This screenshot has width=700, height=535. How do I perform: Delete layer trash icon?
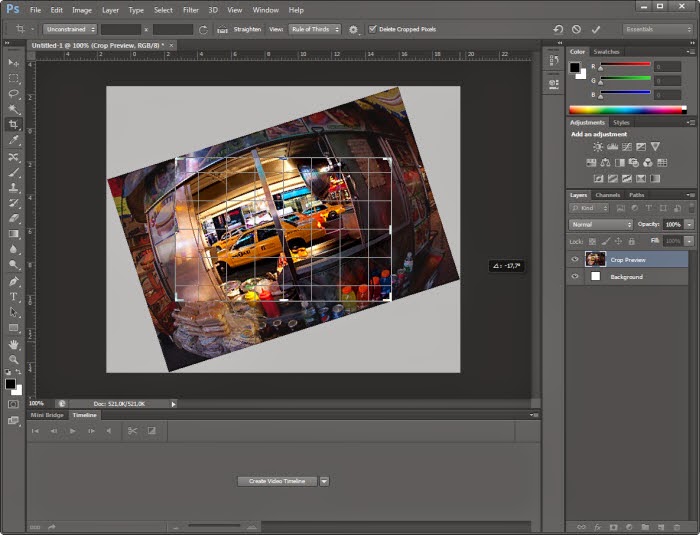[x=677, y=527]
